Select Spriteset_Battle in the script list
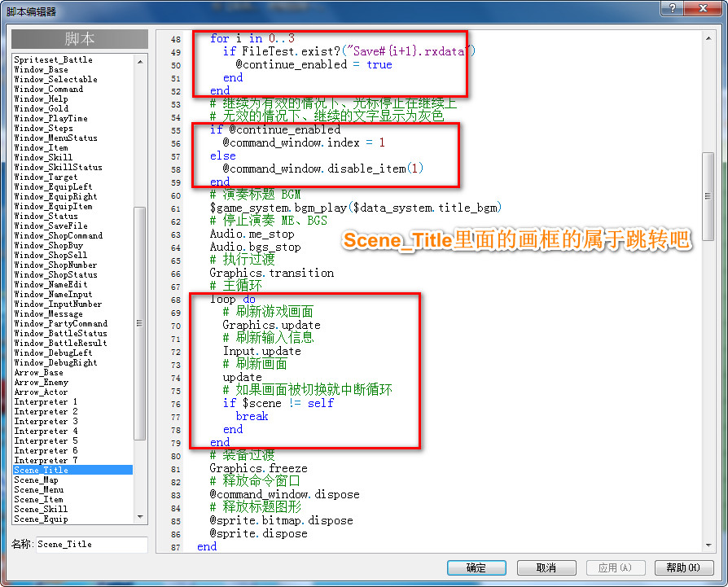728x587 pixels. pos(54,59)
